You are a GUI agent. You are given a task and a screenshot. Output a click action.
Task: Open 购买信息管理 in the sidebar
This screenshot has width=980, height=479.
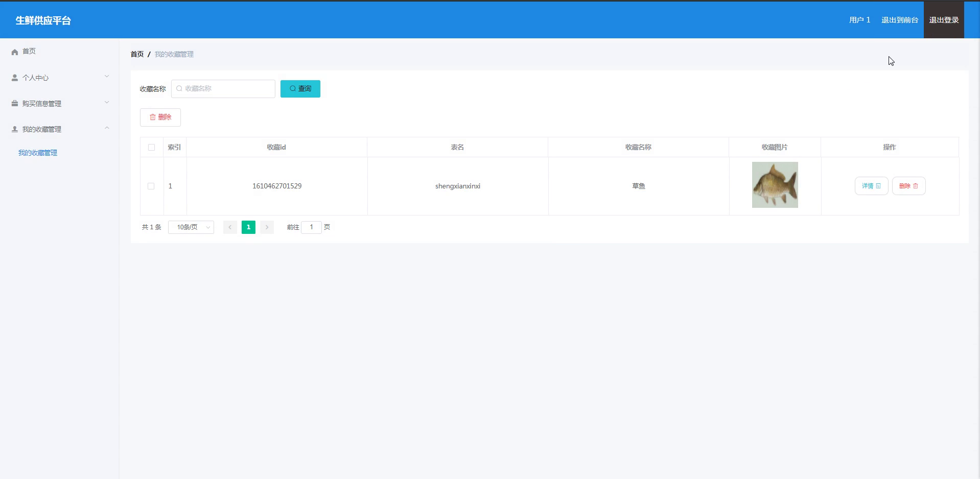pyautogui.click(x=59, y=103)
